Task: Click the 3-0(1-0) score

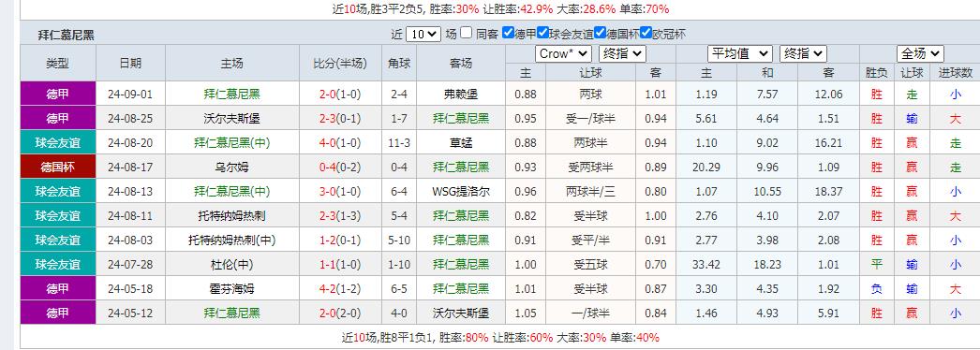Action: tap(340, 192)
